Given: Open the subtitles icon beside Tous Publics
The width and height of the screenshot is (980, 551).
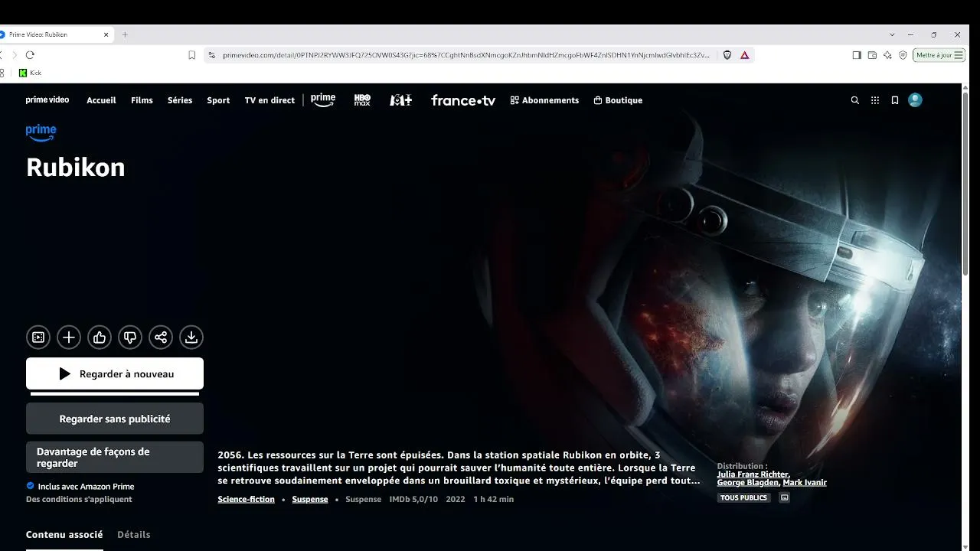Looking at the screenshot, I should (x=784, y=497).
